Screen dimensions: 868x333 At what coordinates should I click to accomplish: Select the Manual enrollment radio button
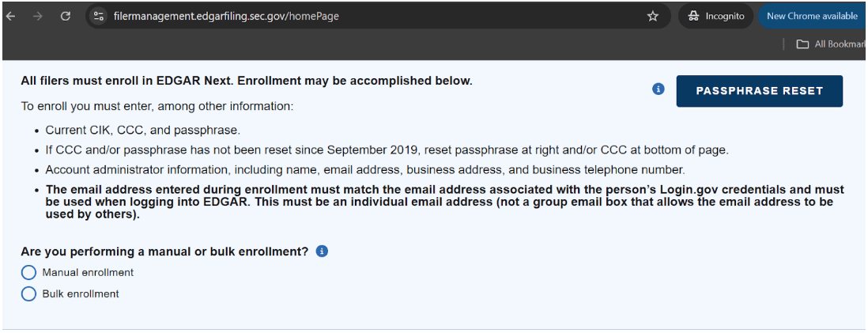[x=29, y=273]
